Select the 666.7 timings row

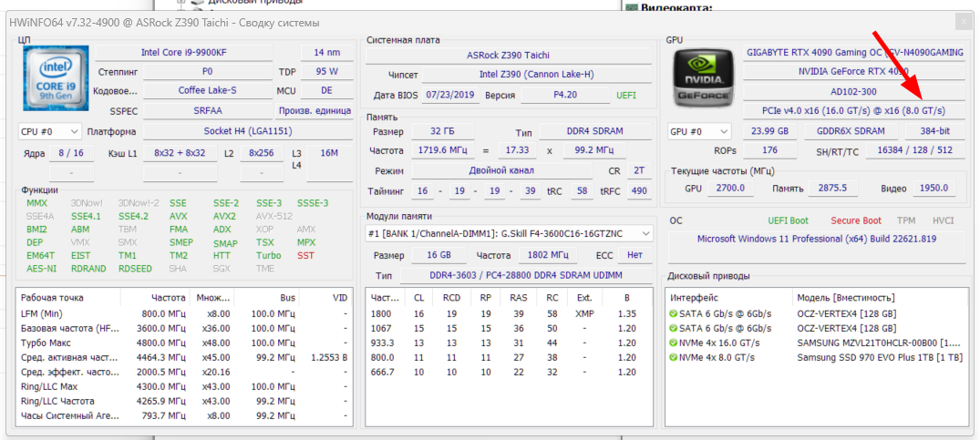pyautogui.click(x=508, y=372)
